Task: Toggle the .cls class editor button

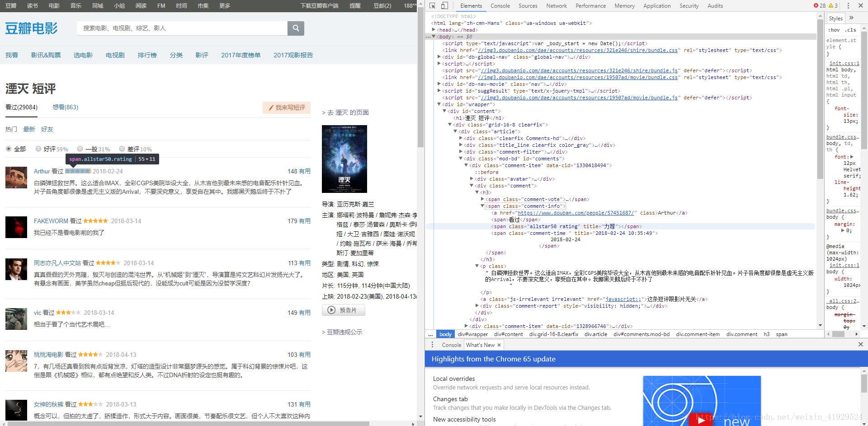Action: click(x=850, y=30)
